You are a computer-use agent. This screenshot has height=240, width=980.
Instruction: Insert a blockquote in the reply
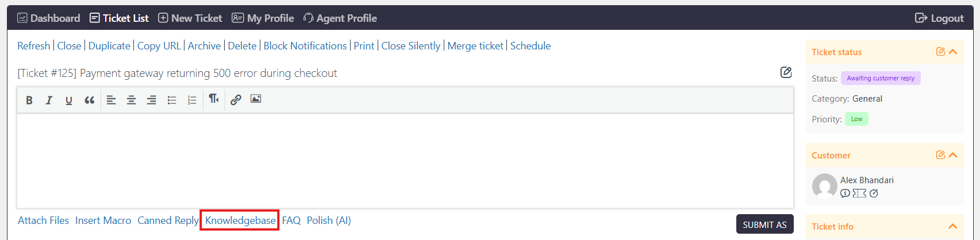pos(89,100)
